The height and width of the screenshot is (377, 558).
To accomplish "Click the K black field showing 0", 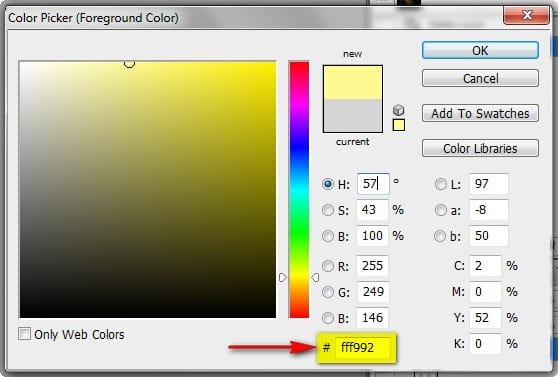I will point(485,344).
